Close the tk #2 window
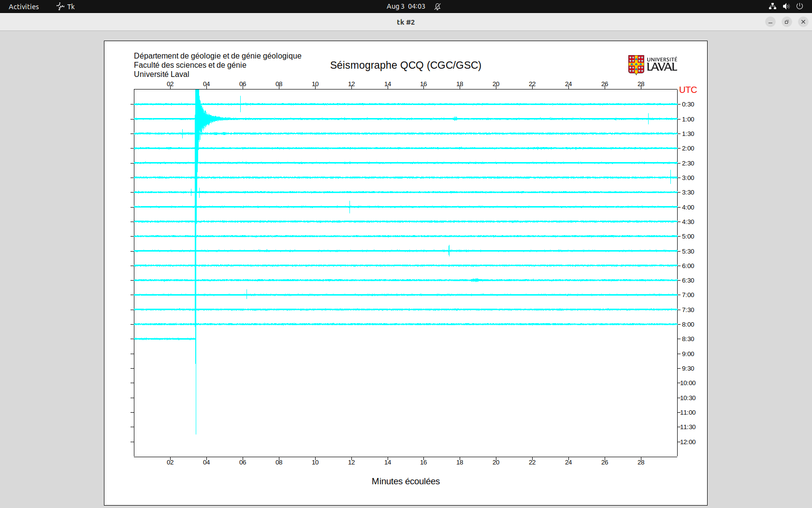This screenshot has height=508, width=812. 803,22
